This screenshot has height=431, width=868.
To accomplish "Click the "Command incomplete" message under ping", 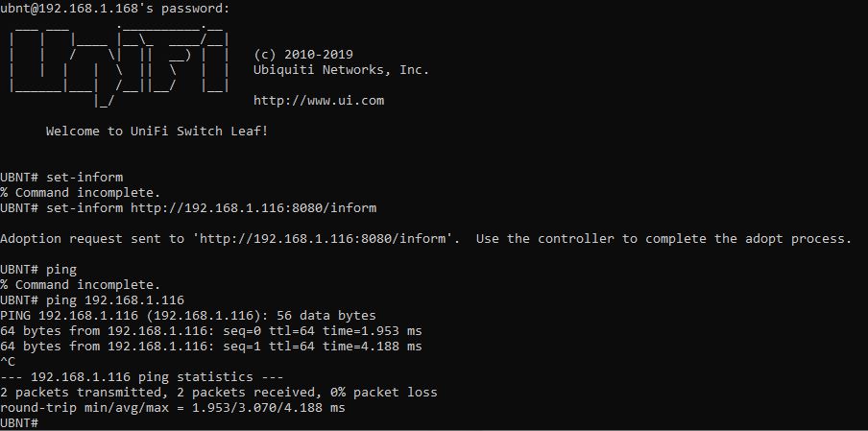I will [80, 285].
